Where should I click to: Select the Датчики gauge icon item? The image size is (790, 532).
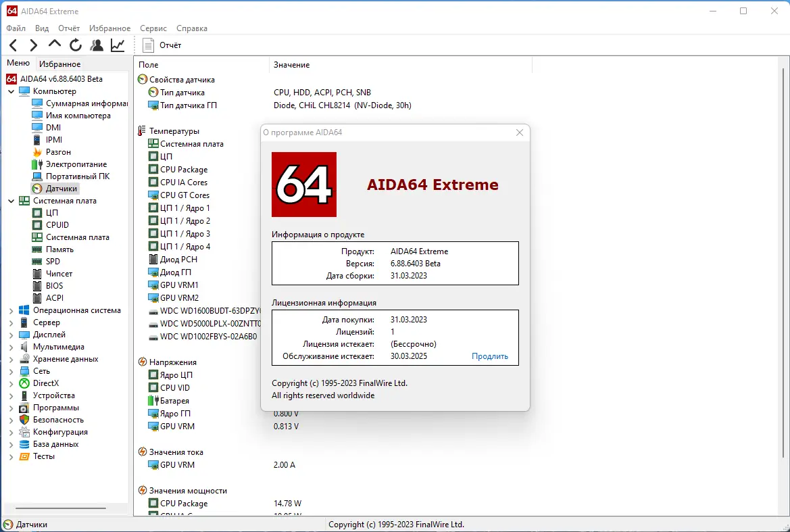37,189
